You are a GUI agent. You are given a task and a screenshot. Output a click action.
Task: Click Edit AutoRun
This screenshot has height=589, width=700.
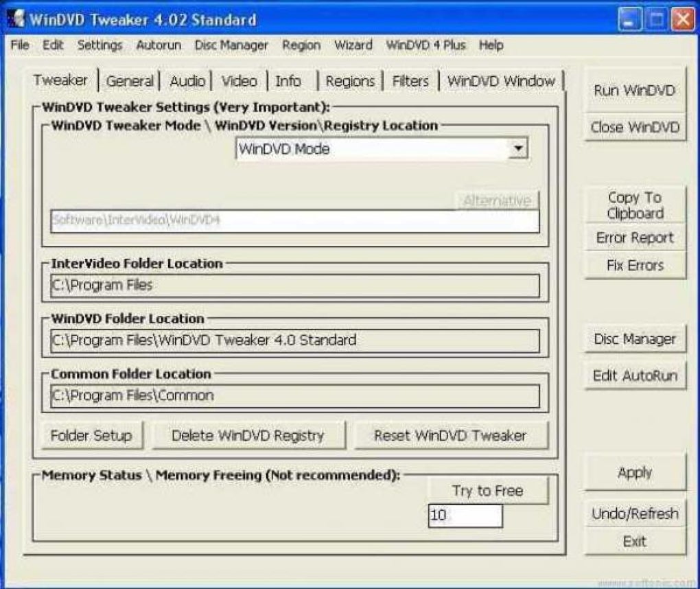(x=633, y=376)
